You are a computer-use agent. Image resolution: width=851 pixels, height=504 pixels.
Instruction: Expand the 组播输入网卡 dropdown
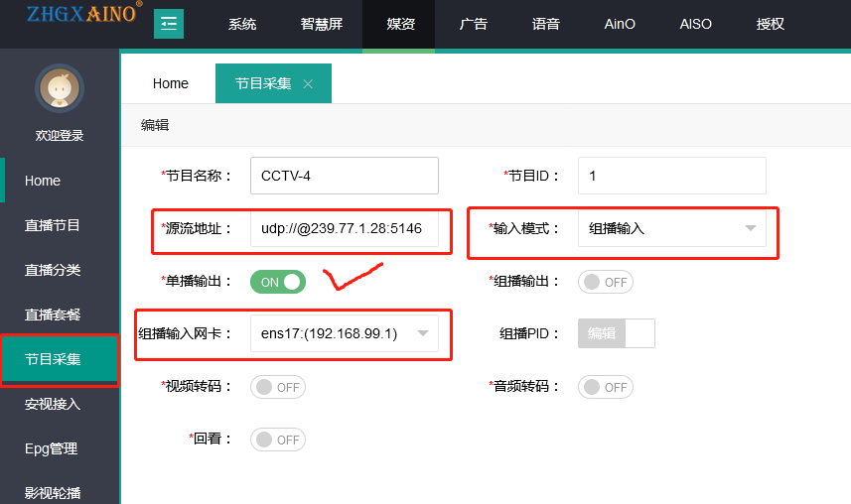tap(344, 333)
